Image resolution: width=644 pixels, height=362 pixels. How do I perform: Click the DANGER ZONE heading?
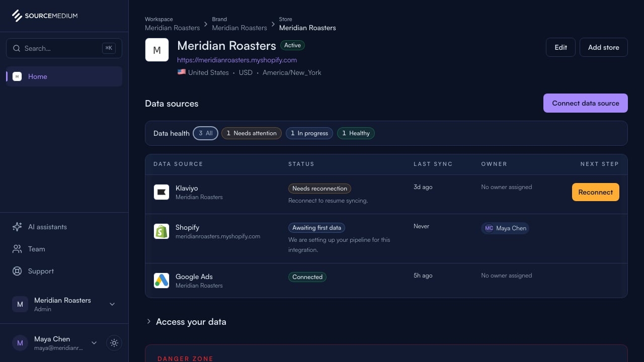(x=185, y=358)
